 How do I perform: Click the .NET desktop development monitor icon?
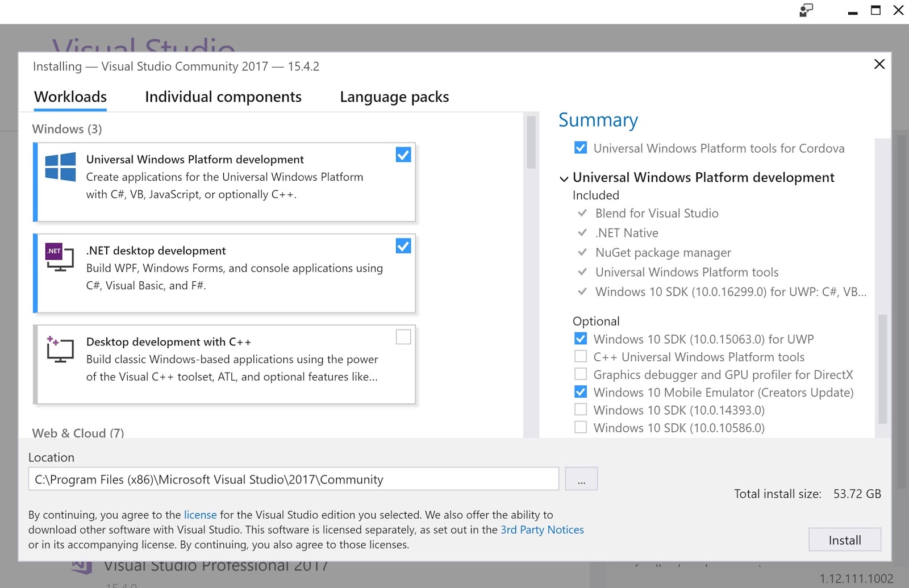[x=59, y=257]
